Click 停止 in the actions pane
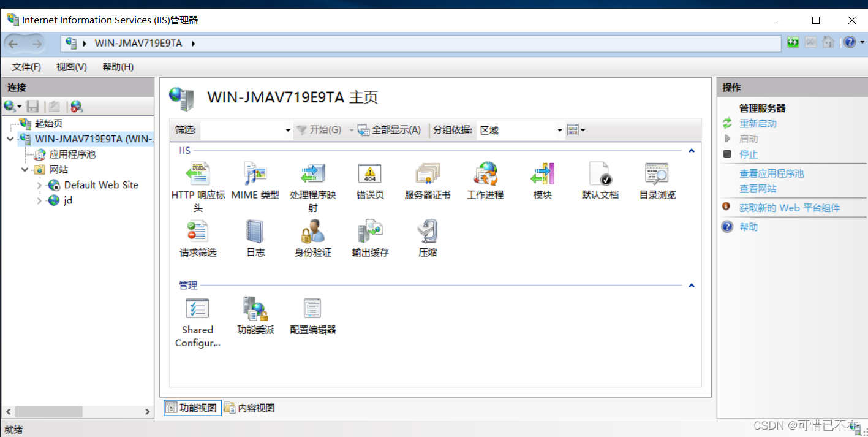This screenshot has width=868, height=437. click(749, 154)
